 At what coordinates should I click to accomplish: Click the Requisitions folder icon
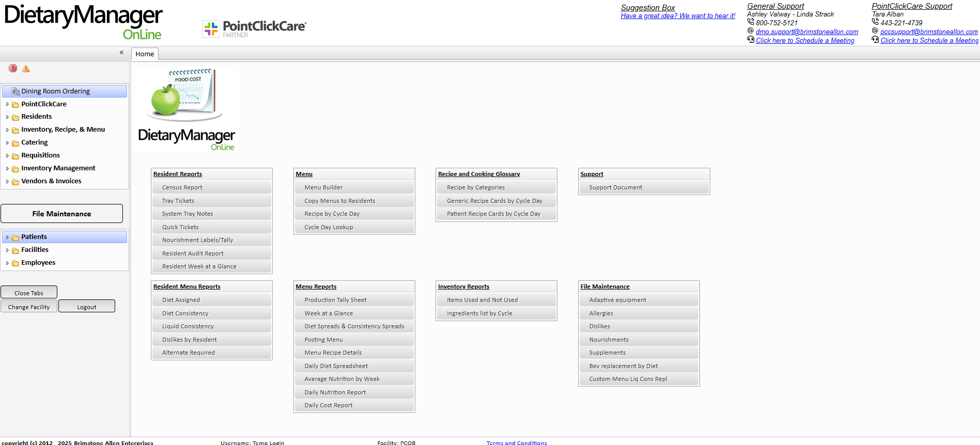click(x=15, y=156)
